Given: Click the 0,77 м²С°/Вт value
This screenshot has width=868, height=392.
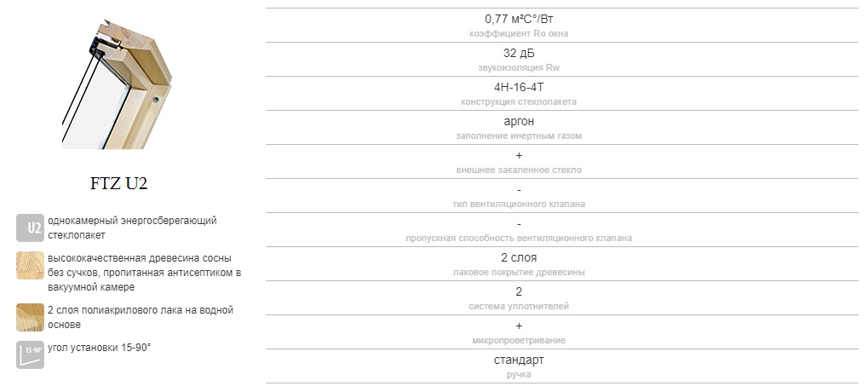Looking at the screenshot, I should pyautogui.click(x=519, y=20).
